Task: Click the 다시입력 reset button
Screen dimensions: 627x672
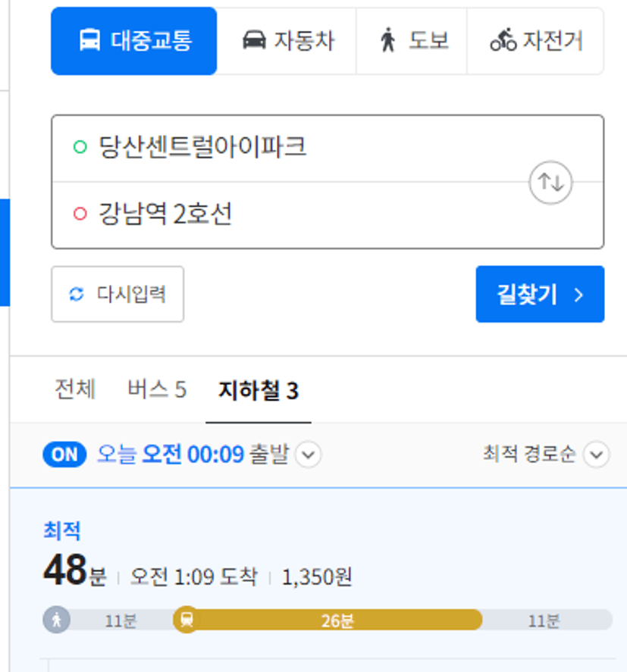Action: (118, 294)
